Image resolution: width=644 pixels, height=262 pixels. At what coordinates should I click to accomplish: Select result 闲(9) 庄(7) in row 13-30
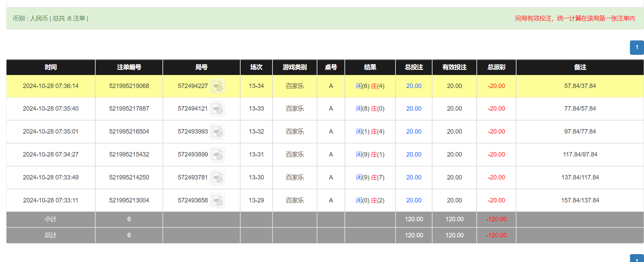[x=370, y=177]
